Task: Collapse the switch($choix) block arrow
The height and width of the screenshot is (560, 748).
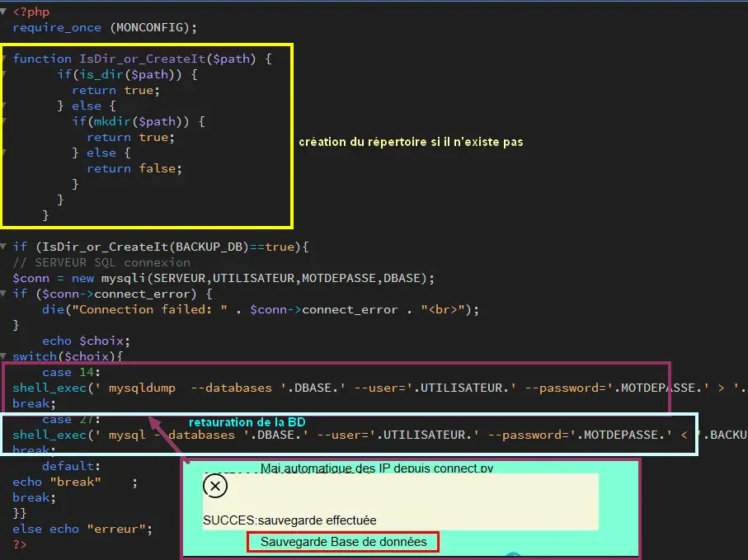Action: click(x=3, y=356)
